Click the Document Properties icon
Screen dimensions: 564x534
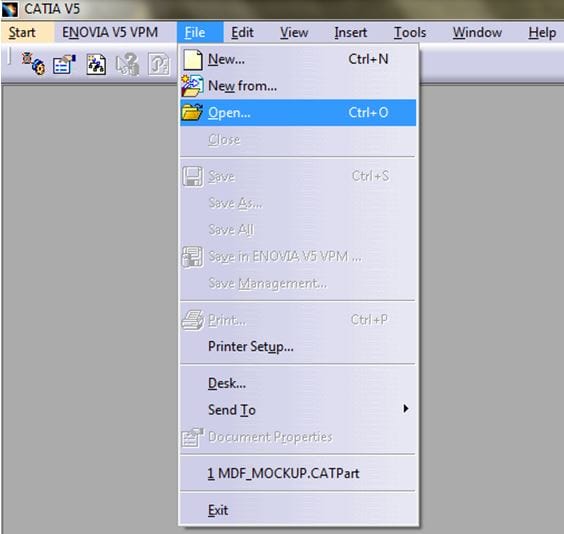[x=192, y=437]
